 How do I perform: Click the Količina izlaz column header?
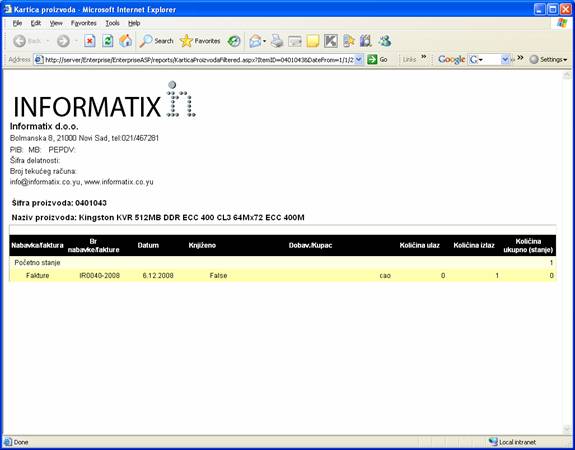tap(474, 245)
